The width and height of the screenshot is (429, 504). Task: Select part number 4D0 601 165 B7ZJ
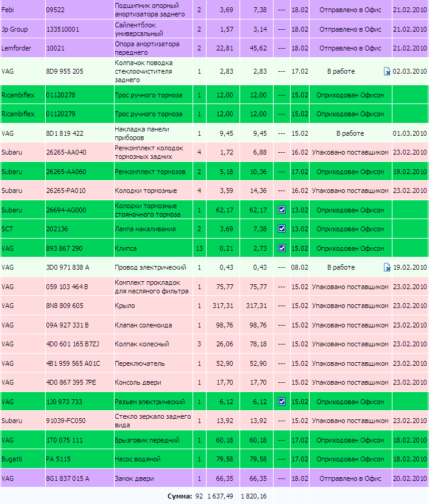pyautogui.click(x=73, y=344)
